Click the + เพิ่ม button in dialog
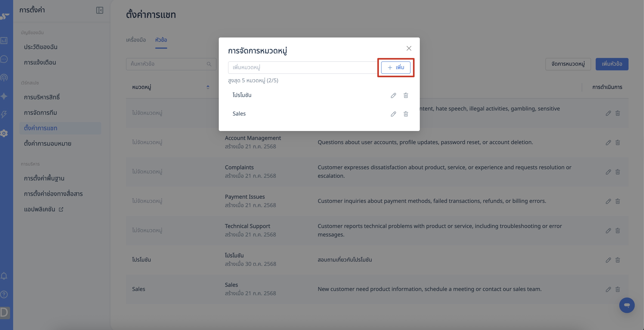Image resolution: width=644 pixels, height=330 pixels. [396, 67]
